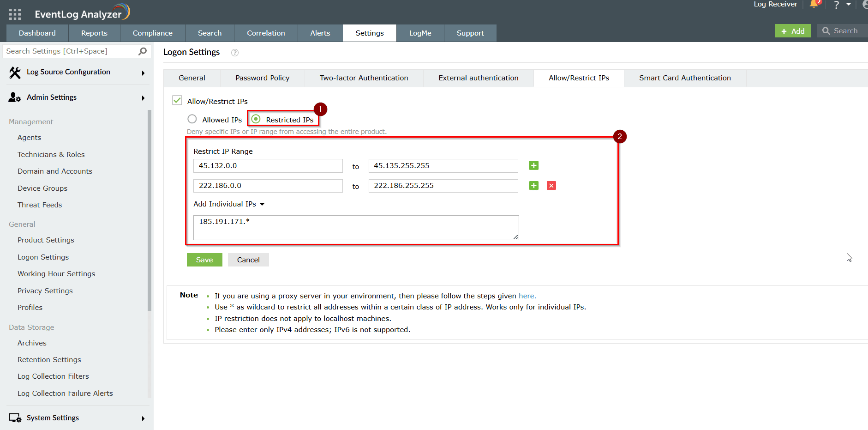This screenshot has width=868, height=430.
Task: Open the proxy server 'here' link
Action: pos(526,296)
